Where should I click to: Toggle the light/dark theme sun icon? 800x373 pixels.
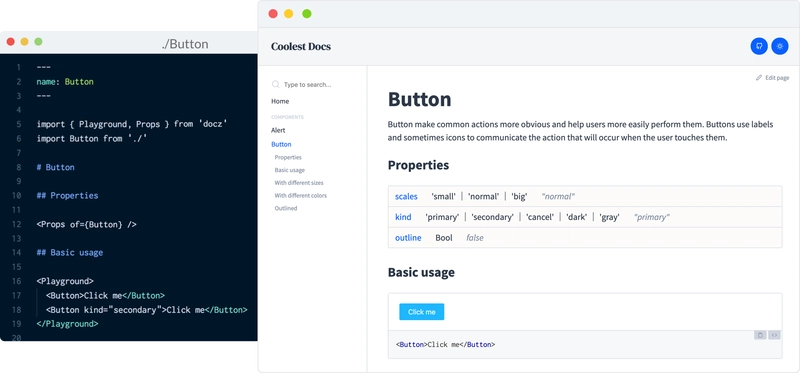[x=780, y=46]
